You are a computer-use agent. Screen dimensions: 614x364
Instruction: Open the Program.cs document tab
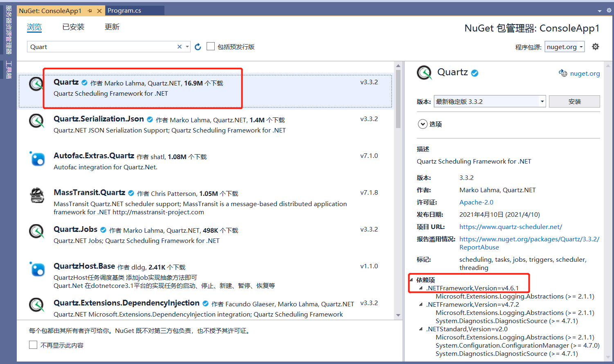[124, 11]
